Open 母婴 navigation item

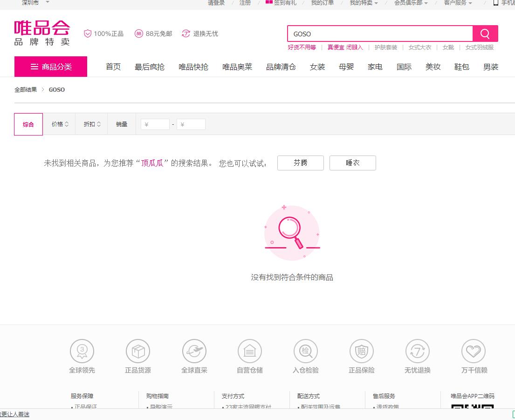click(x=346, y=67)
